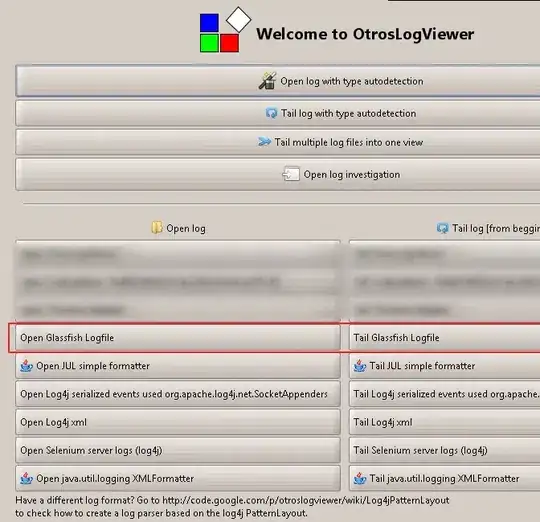Click the OtrosLogViewer colored squares logo
Image resolution: width=540 pixels, height=522 pixels.
[226, 30]
